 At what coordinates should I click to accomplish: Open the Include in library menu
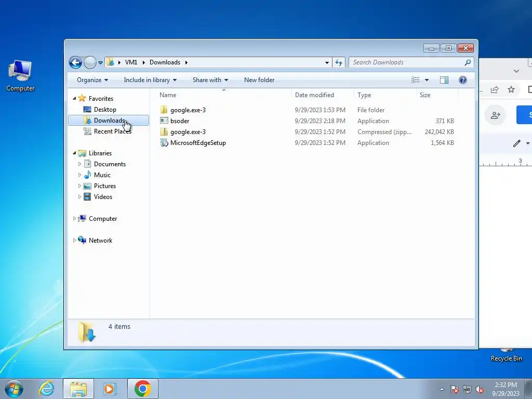[x=150, y=80]
